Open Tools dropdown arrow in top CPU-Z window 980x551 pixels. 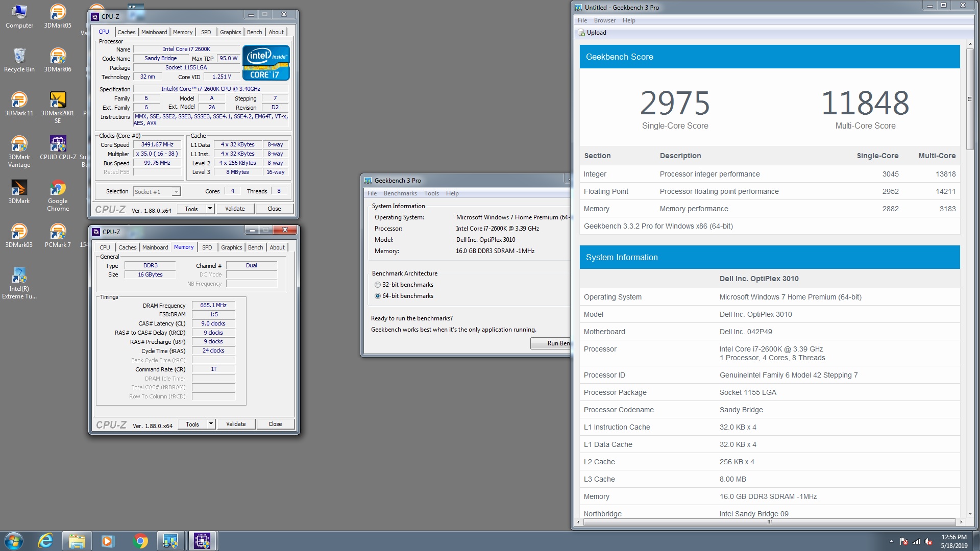tap(210, 209)
